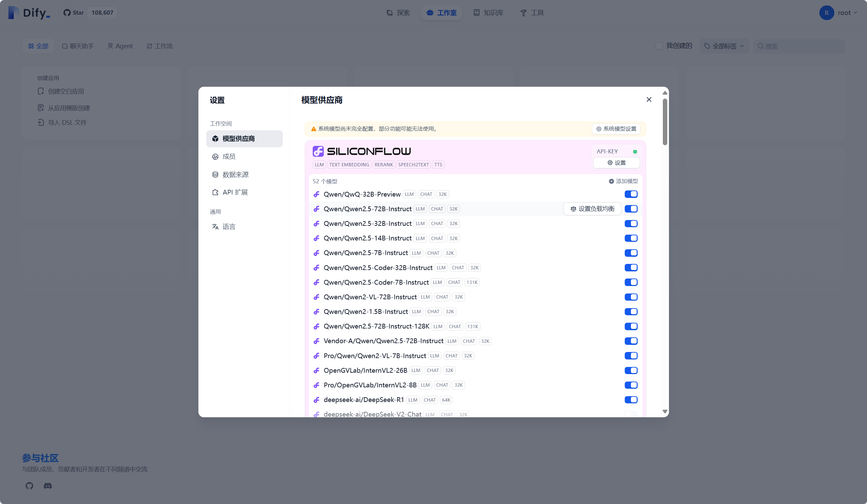This screenshot has width=867, height=504.
Task: Click the GitHub icon in the community section
Action: pyautogui.click(x=29, y=485)
